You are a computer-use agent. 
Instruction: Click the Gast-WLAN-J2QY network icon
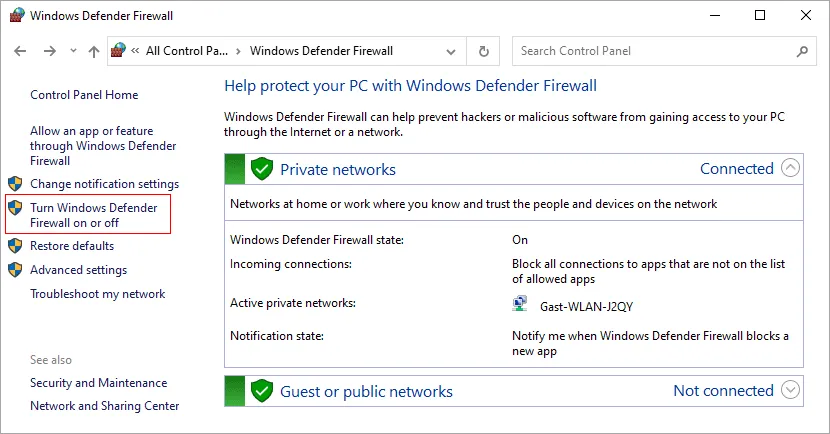click(520, 303)
